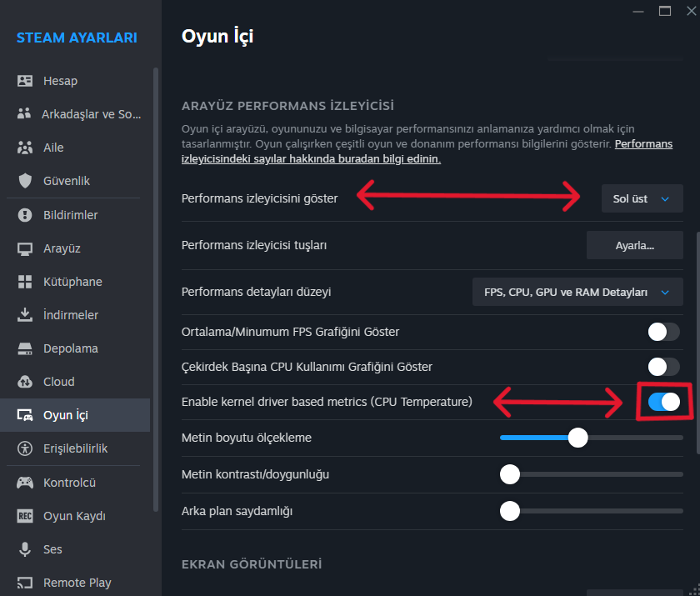
Task: Open the Oyun Kaydı settings section
Action: [x=75, y=516]
